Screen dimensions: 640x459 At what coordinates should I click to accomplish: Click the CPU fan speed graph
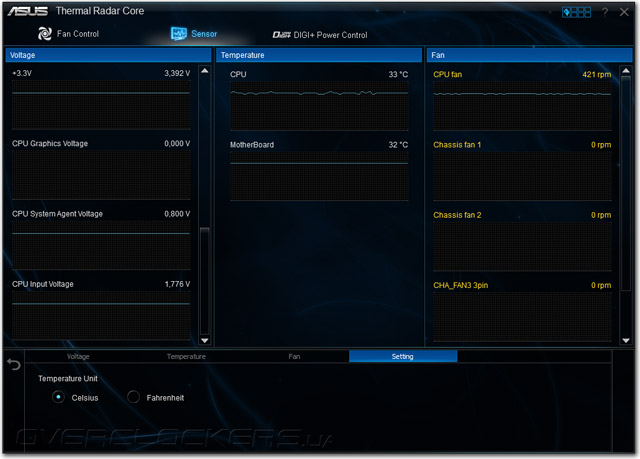click(x=522, y=106)
